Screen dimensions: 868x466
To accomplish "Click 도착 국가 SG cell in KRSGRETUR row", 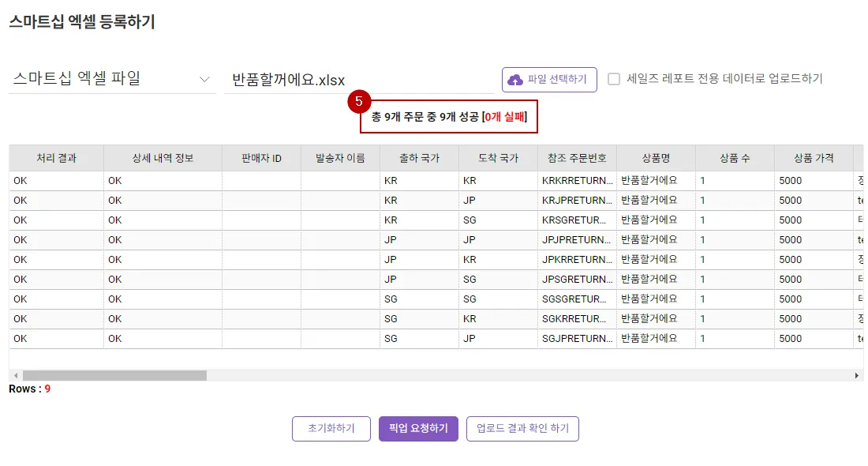I will click(498, 220).
